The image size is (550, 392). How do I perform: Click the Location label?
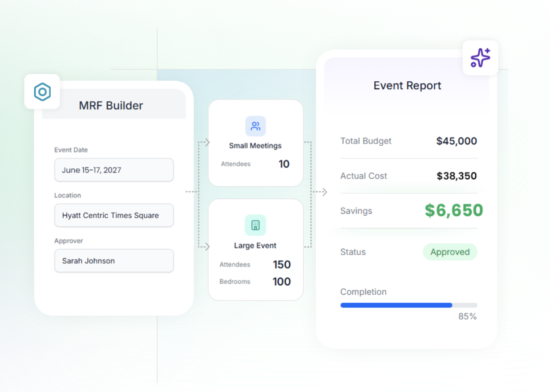coord(68,195)
